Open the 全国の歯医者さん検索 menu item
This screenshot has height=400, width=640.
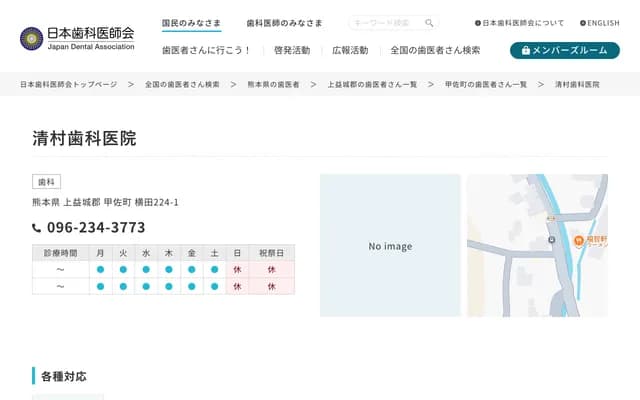pyautogui.click(x=435, y=50)
